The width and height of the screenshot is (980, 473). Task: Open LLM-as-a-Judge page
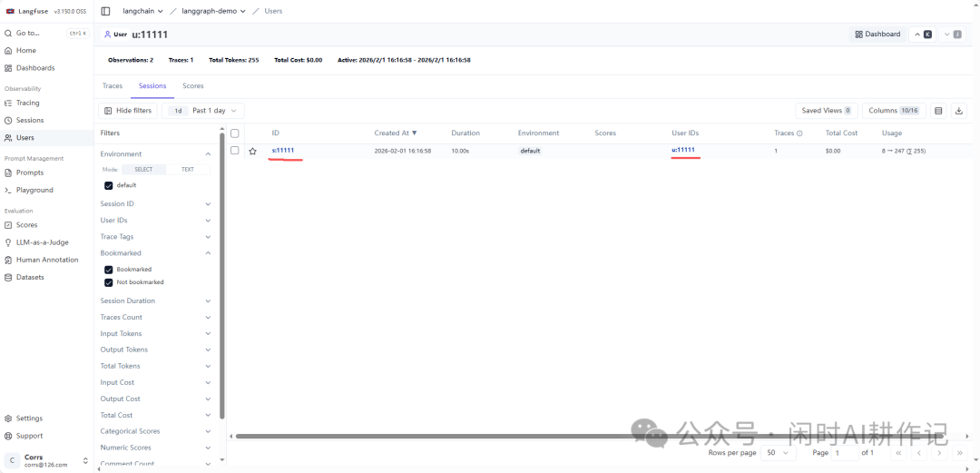tap(43, 242)
